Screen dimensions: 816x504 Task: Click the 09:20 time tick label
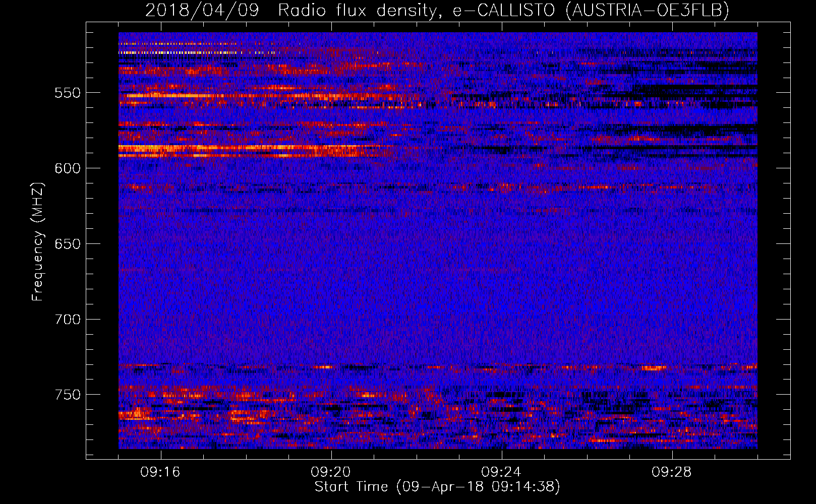(331, 472)
